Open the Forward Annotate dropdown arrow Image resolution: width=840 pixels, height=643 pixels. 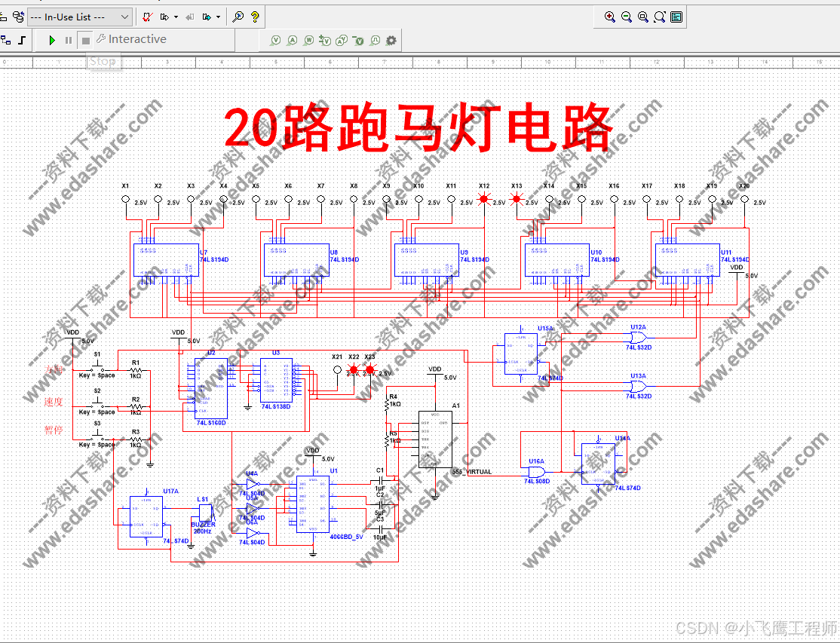click(x=218, y=17)
